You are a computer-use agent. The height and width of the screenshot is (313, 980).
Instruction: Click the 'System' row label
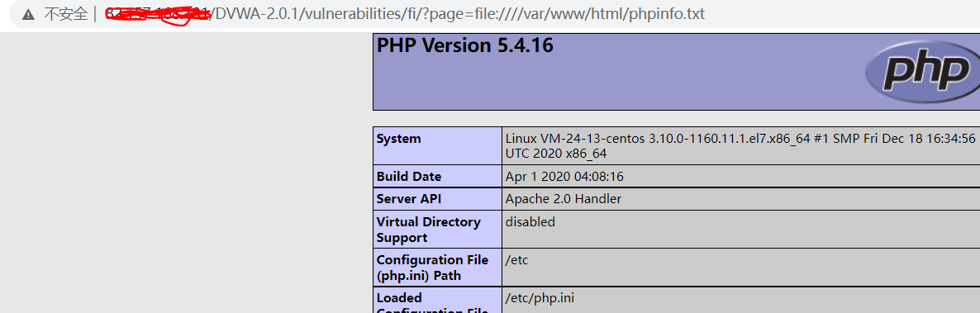[x=399, y=139]
